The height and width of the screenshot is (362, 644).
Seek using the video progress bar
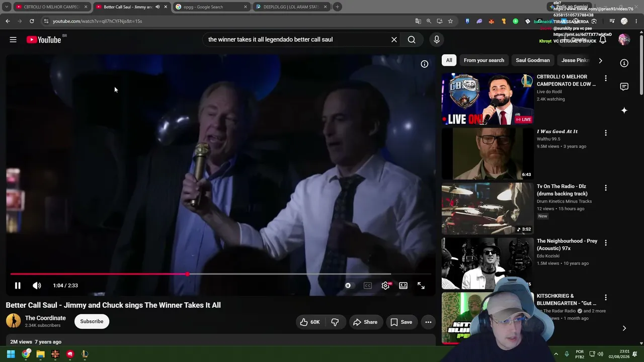point(221,274)
